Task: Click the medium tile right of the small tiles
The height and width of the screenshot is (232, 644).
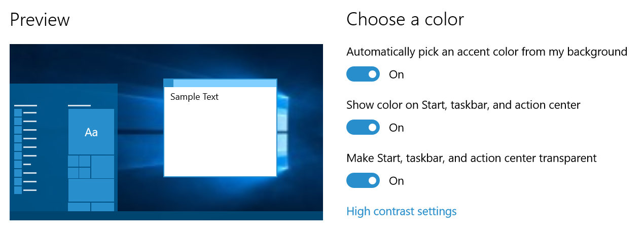Action: point(102,167)
